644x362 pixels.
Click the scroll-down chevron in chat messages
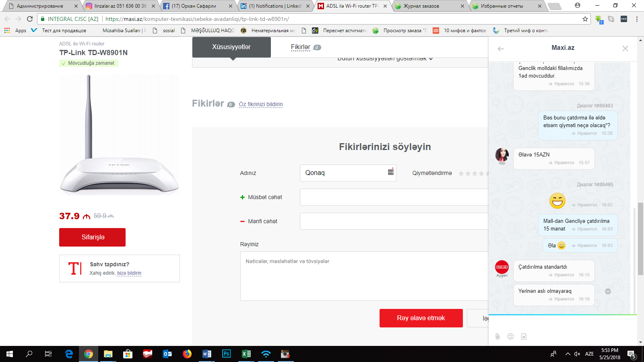tap(608, 291)
